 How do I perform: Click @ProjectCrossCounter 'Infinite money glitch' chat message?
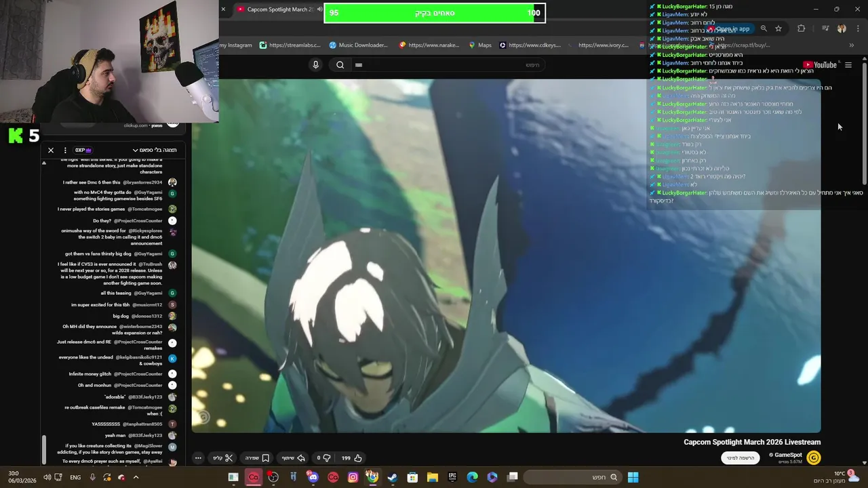click(x=115, y=374)
